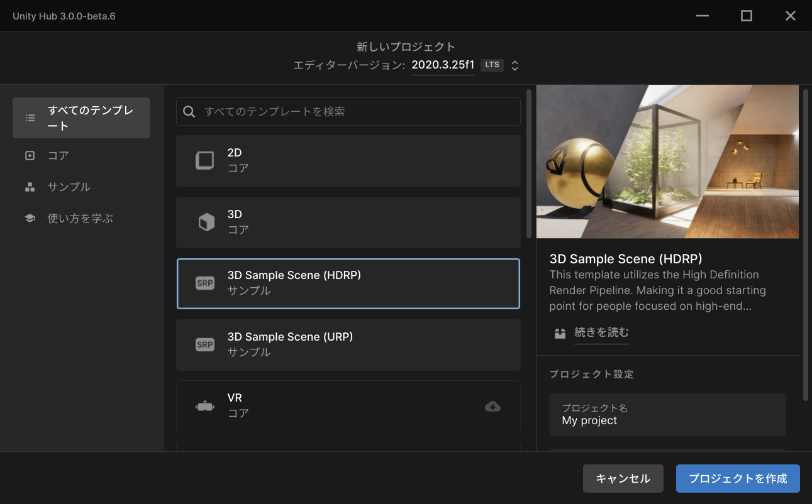Open the コア templates category
Screen dimensions: 812x504
tap(81, 155)
